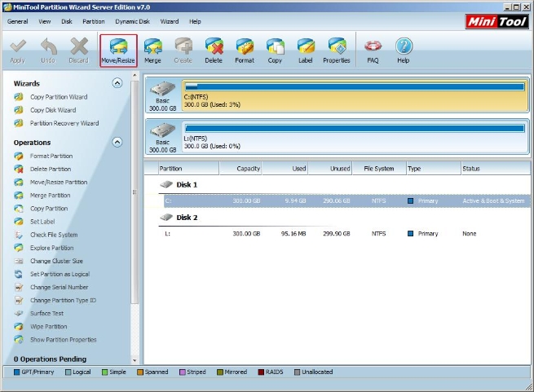
Task: Click the Show Partition Properties icon
Action: click(x=19, y=340)
